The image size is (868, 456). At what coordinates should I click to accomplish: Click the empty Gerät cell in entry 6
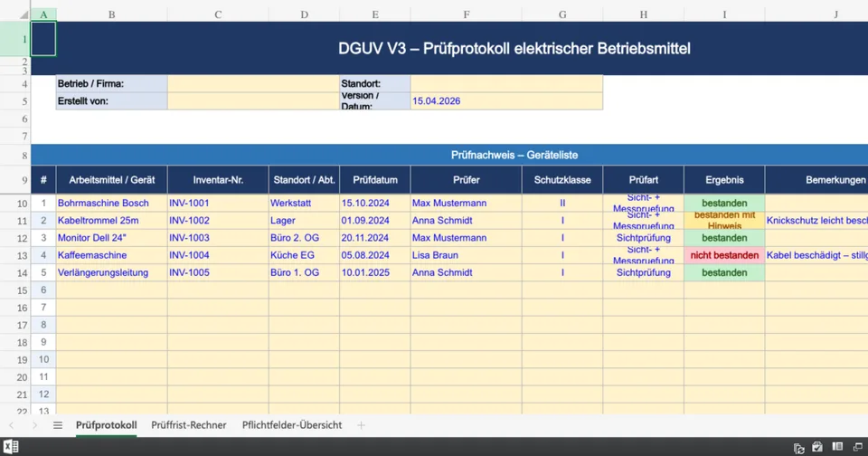coord(112,290)
